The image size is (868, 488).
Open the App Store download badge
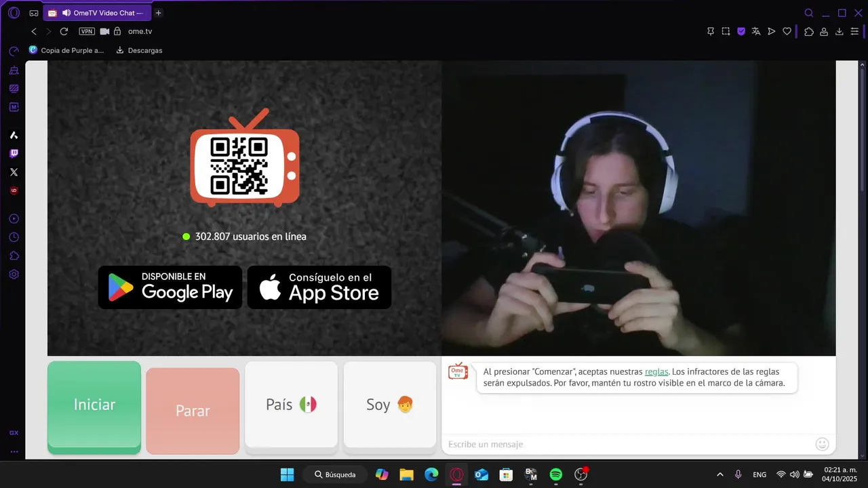(319, 287)
